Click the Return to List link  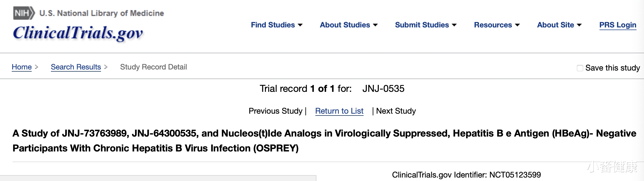[339, 111]
